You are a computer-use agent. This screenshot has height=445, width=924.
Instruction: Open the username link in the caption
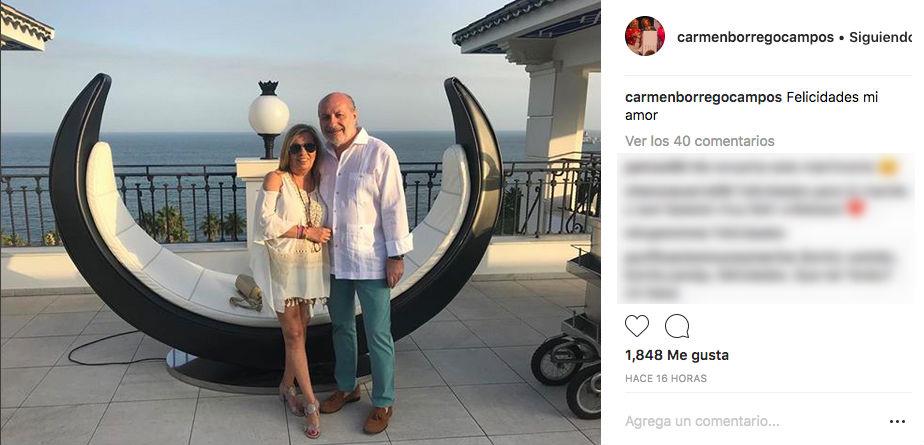coord(704,97)
